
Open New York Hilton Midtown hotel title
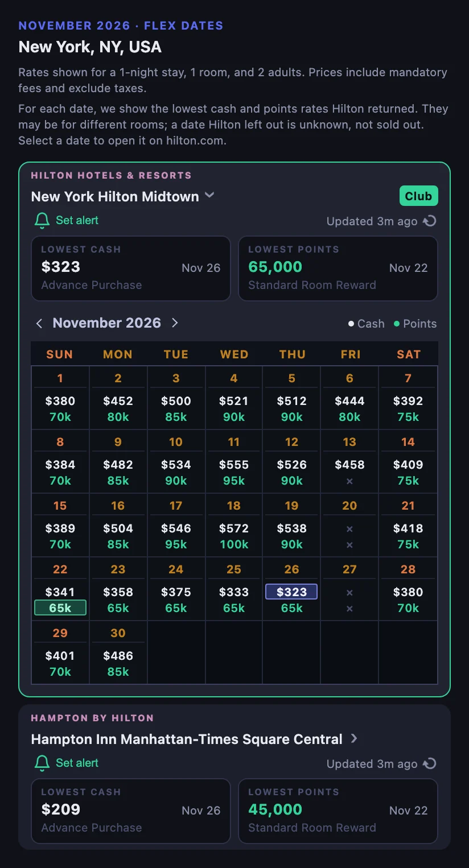click(x=115, y=197)
